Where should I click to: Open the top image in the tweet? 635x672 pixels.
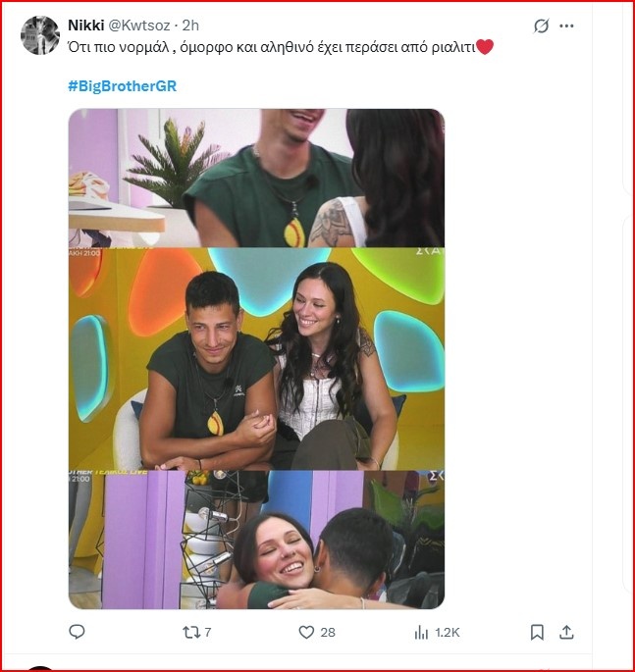(x=256, y=178)
